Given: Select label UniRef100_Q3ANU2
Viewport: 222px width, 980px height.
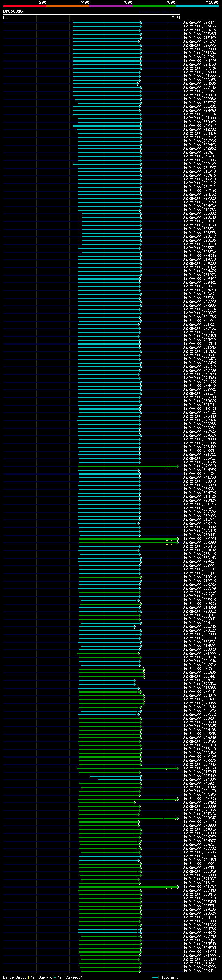Looking at the screenshot, I should (199, 535).
